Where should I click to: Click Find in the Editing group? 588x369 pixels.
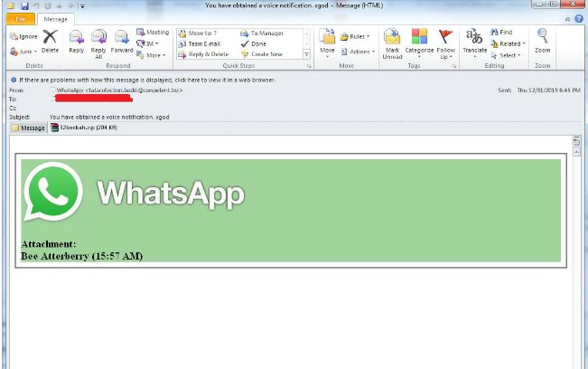coord(501,33)
